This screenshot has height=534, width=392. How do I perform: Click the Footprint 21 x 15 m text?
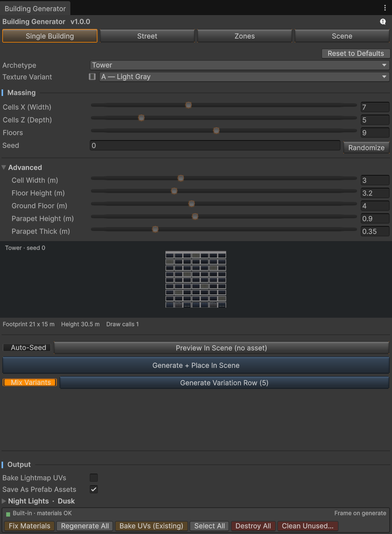tap(29, 324)
